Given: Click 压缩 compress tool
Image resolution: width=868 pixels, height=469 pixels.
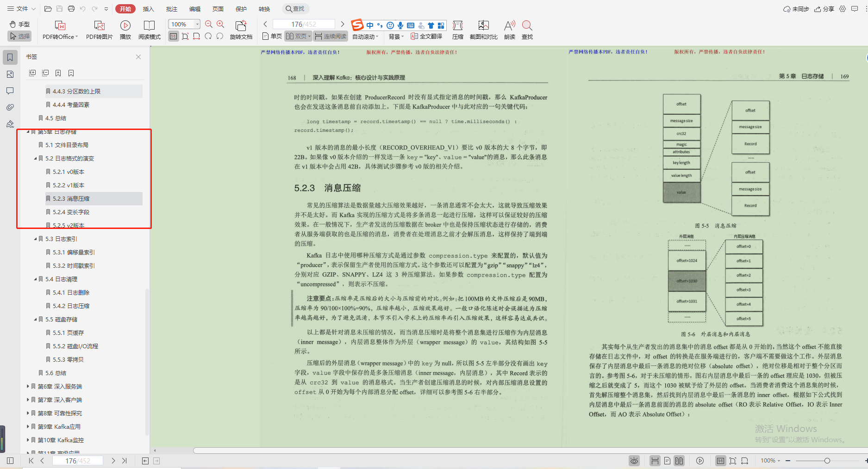Looking at the screenshot, I should point(458,30).
